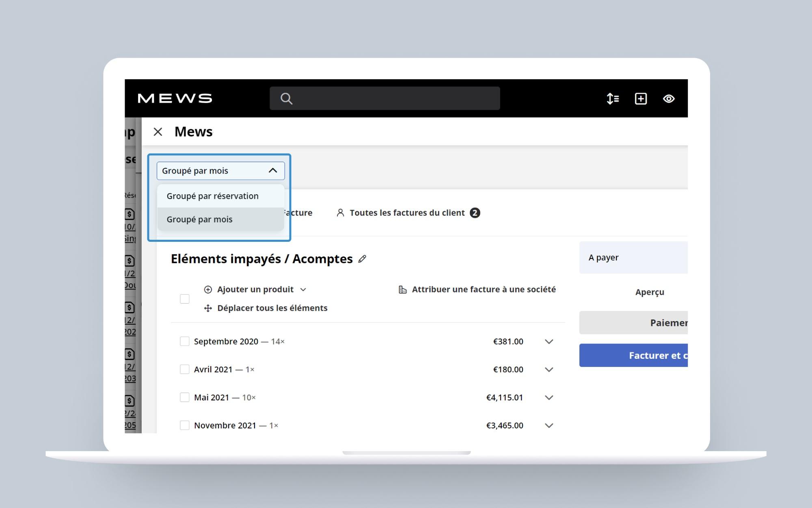Check the Septembre 2020 checkbox
This screenshot has width=812, height=508.
pos(185,341)
